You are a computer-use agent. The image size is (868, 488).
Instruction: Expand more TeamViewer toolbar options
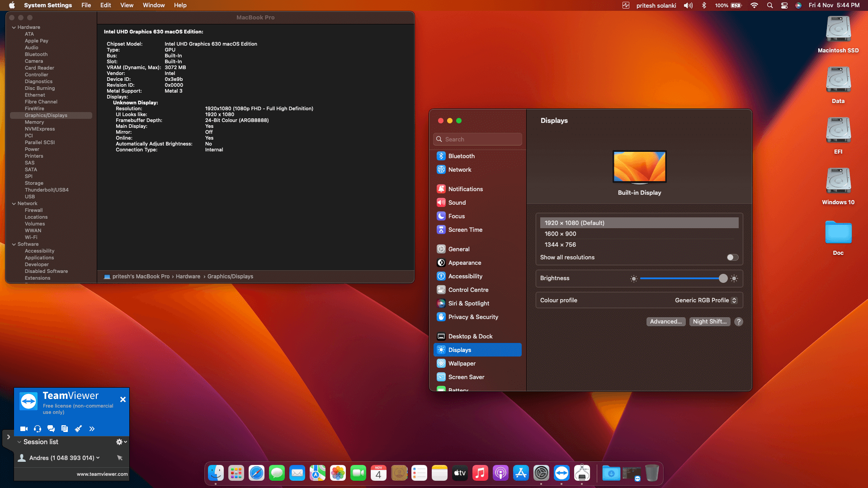92,429
